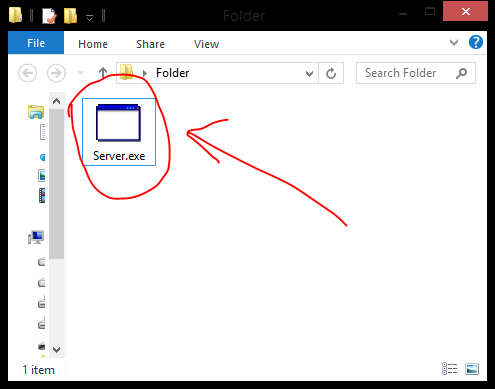This screenshot has width=495, height=389.
Task: Maximize the Folder window
Action: 430,12
